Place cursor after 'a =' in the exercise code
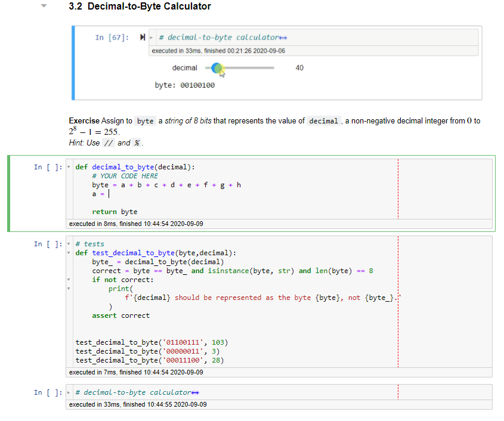The width and height of the screenshot is (504, 421). click(x=108, y=194)
